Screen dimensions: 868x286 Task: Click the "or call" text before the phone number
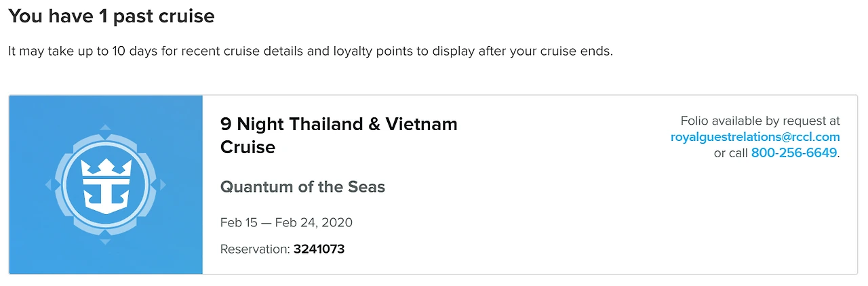point(730,153)
